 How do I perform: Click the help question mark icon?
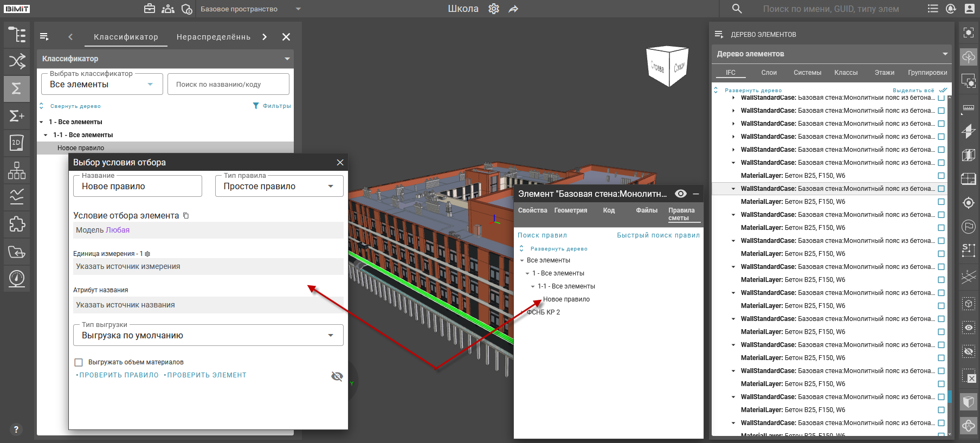[x=16, y=429]
